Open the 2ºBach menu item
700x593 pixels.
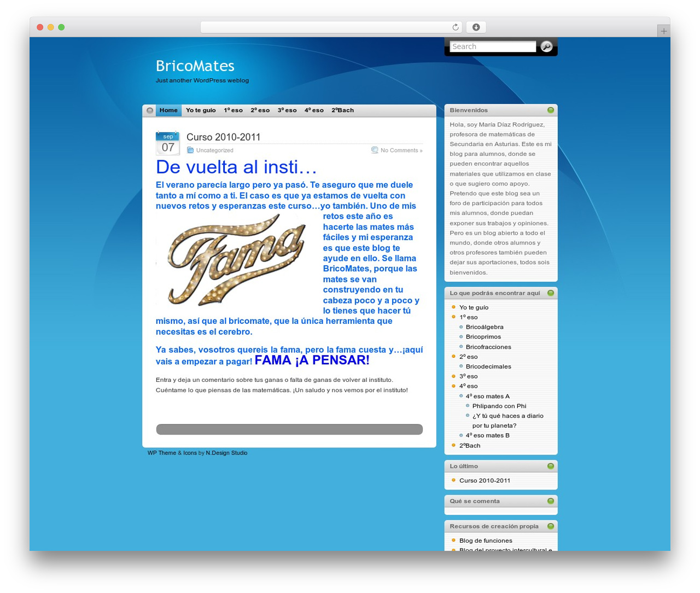(342, 111)
